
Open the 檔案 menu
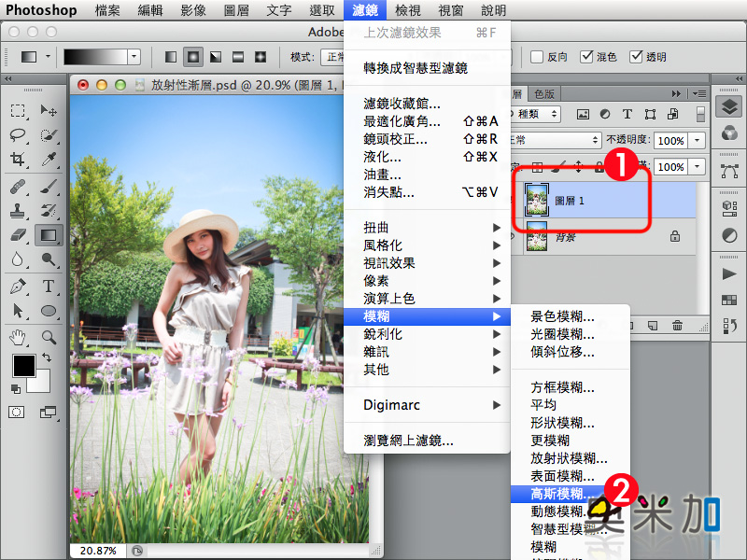(107, 10)
